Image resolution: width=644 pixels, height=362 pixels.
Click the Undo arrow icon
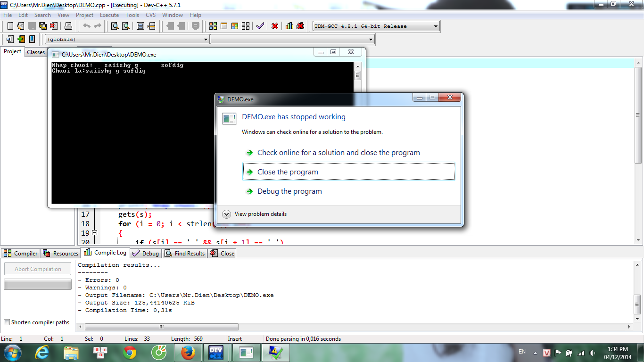87,26
